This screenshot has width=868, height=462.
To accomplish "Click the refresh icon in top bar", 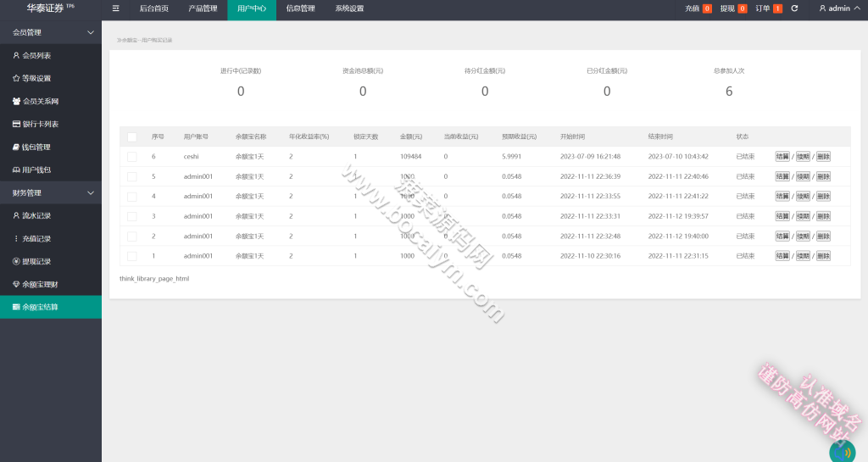I will tap(794, 8).
